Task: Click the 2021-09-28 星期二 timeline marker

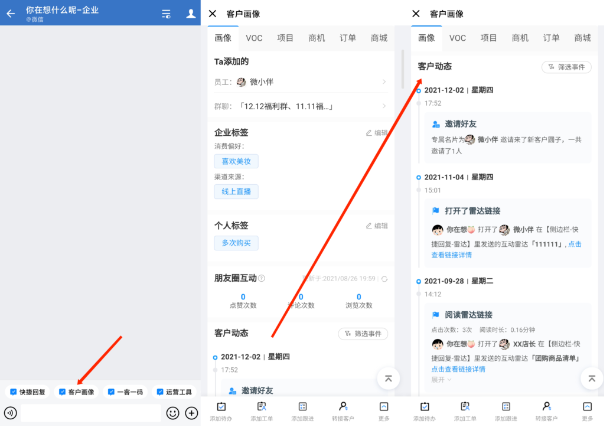Action: (418, 282)
